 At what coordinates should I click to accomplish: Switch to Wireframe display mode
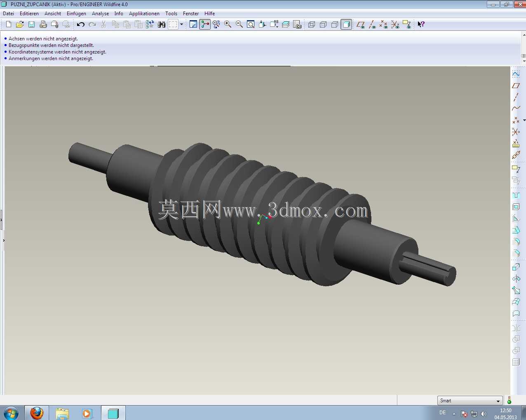click(312, 24)
